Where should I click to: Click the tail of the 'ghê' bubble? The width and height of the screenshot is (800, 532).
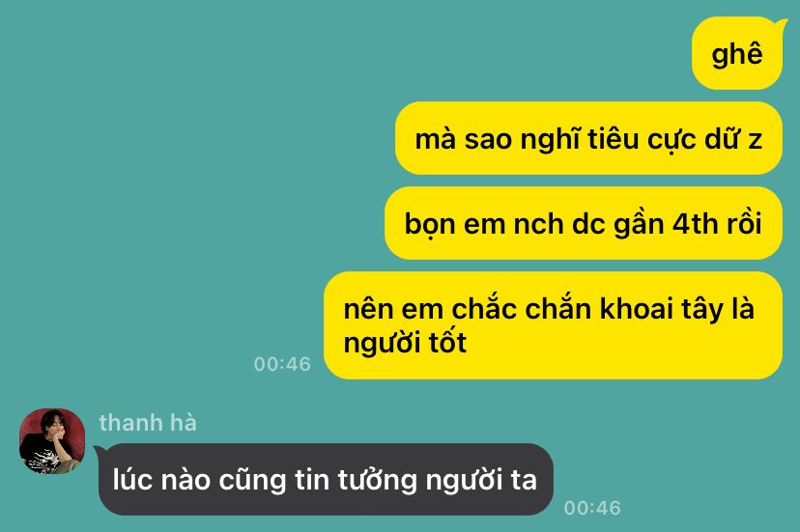[781, 22]
